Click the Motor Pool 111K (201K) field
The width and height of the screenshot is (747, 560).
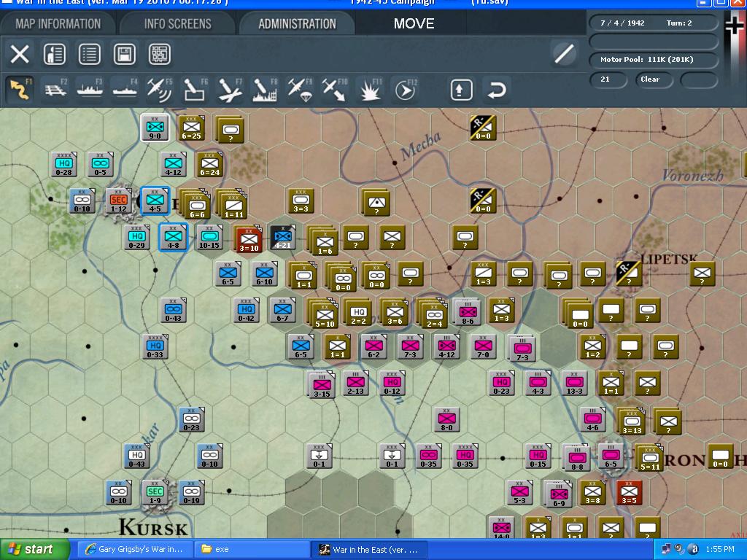coord(654,60)
